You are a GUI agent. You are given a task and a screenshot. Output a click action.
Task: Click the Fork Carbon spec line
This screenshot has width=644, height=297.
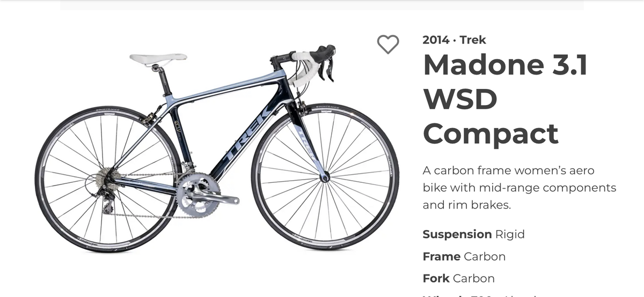pyautogui.click(x=458, y=279)
